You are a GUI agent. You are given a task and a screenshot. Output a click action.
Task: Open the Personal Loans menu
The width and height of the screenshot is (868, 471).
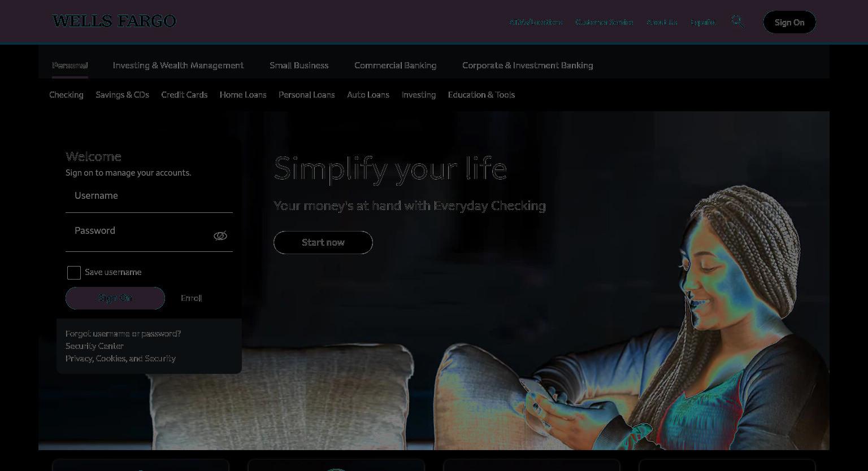click(306, 95)
